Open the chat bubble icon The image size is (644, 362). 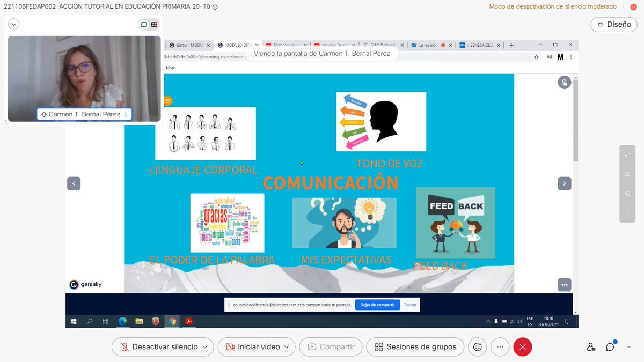[x=610, y=347]
